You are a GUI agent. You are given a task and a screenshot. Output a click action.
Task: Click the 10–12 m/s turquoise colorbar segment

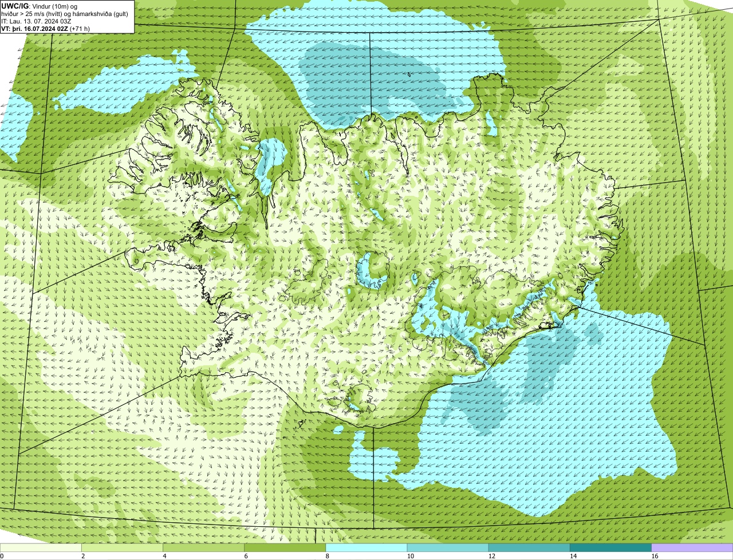coord(448,548)
